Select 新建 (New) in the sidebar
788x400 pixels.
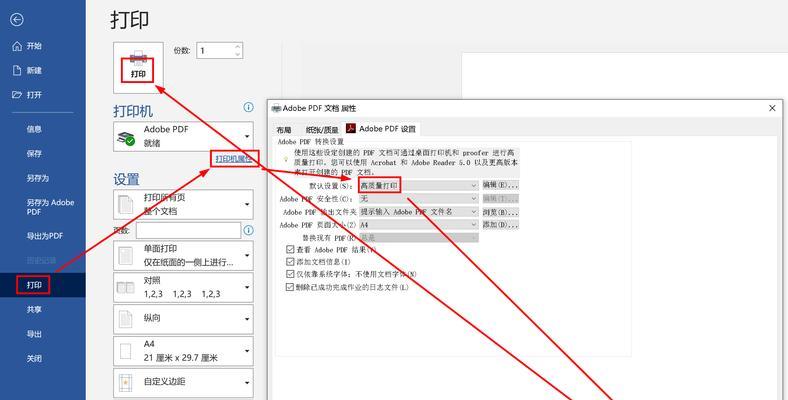27,70
